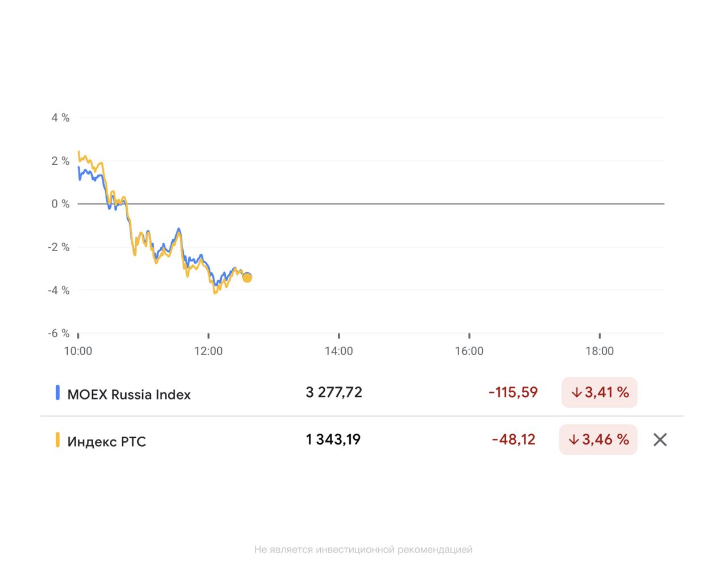Click the 12:00 time axis label
The image size is (728, 582).
pyautogui.click(x=208, y=351)
